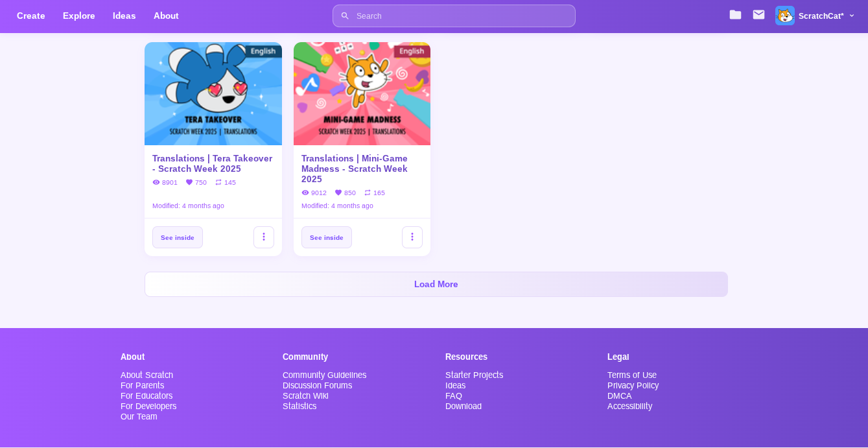Expand the ScratchCat account dropdown chevron
The image size is (868, 448).
852,16
